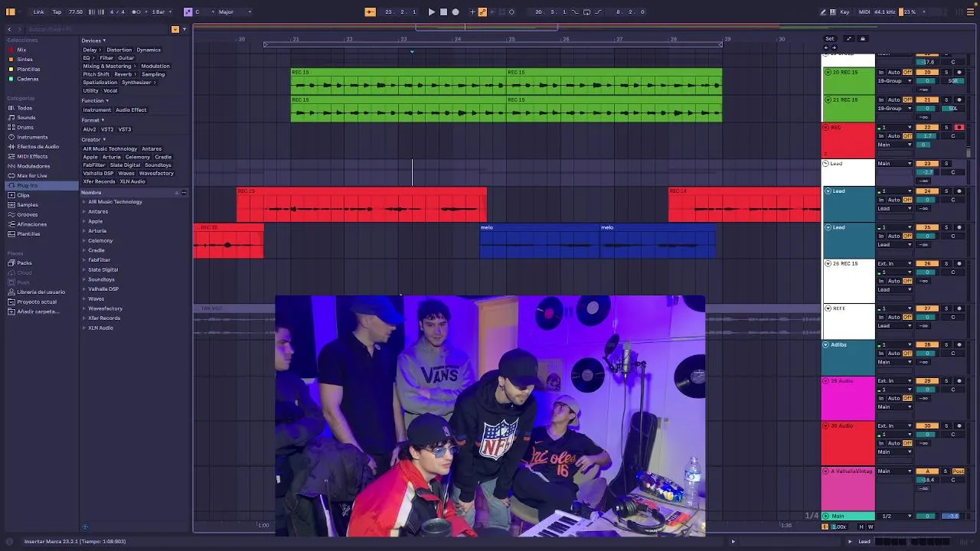The image size is (980, 551).
Task: Arm the 26 REC 15 track
Action: (959, 263)
